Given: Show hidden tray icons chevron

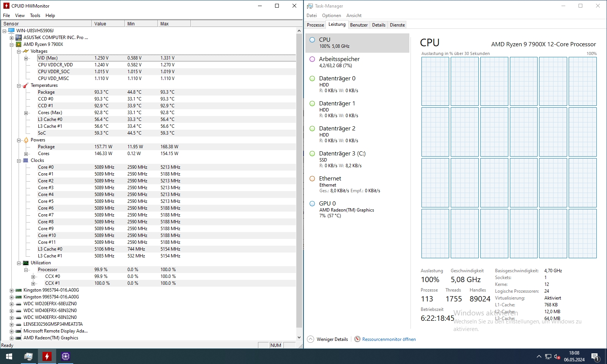Looking at the screenshot, I should (x=539, y=356).
